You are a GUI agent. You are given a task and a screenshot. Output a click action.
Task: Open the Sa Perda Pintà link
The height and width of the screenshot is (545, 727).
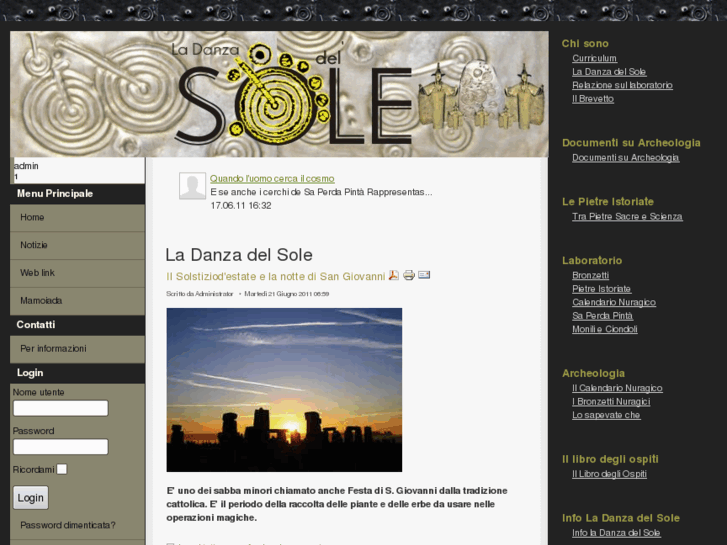602,316
